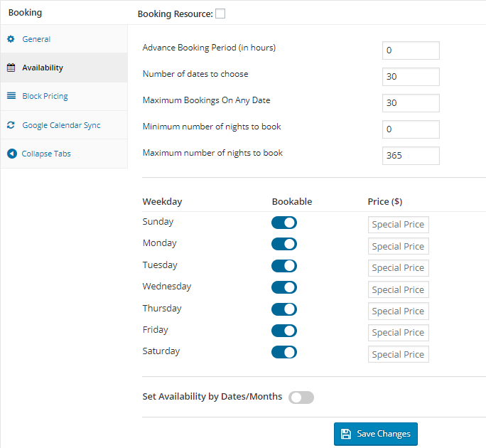The height and width of the screenshot is (448, 486).
Task: Toggle Saturday bookable off
Action: pos(284,352)
